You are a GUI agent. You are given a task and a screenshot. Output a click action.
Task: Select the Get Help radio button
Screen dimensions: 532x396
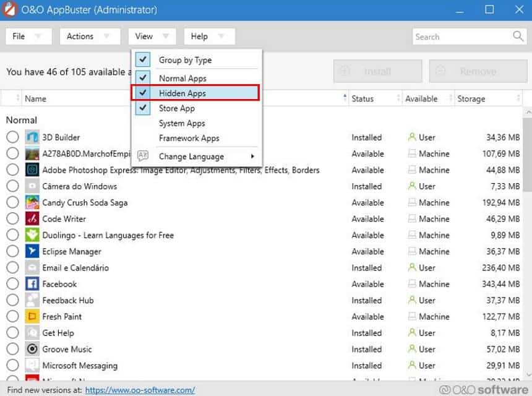[x=12, y=332]
